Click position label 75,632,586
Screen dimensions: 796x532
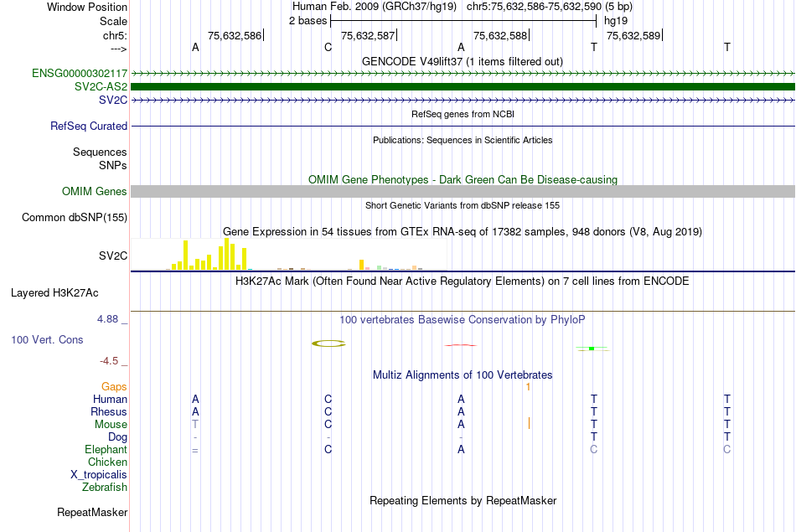[x=235, y=35]
